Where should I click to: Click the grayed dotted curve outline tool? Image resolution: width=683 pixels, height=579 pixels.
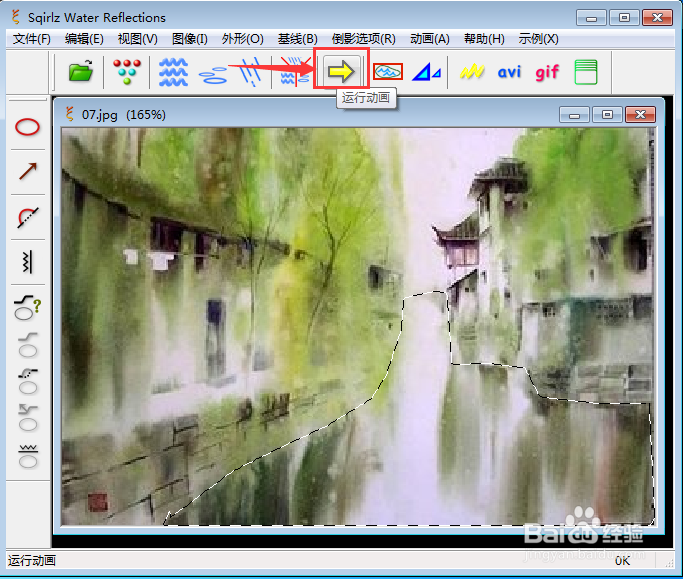click(x=28, y=382)
